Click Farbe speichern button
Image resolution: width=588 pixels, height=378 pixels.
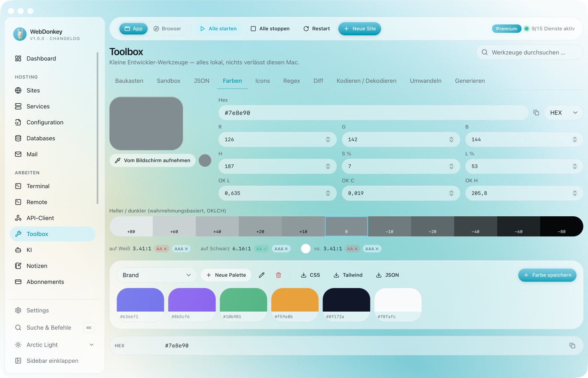(x=547, y=275)
